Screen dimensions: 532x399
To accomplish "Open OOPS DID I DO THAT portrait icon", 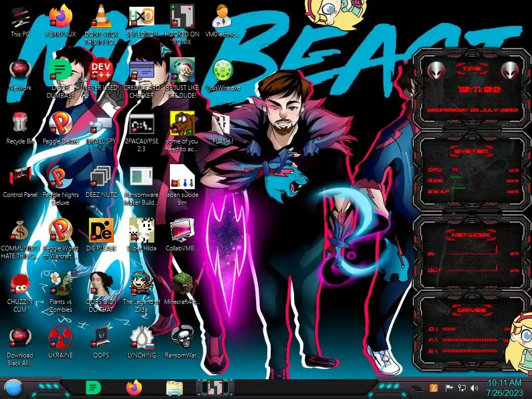I will coord(101,292).
